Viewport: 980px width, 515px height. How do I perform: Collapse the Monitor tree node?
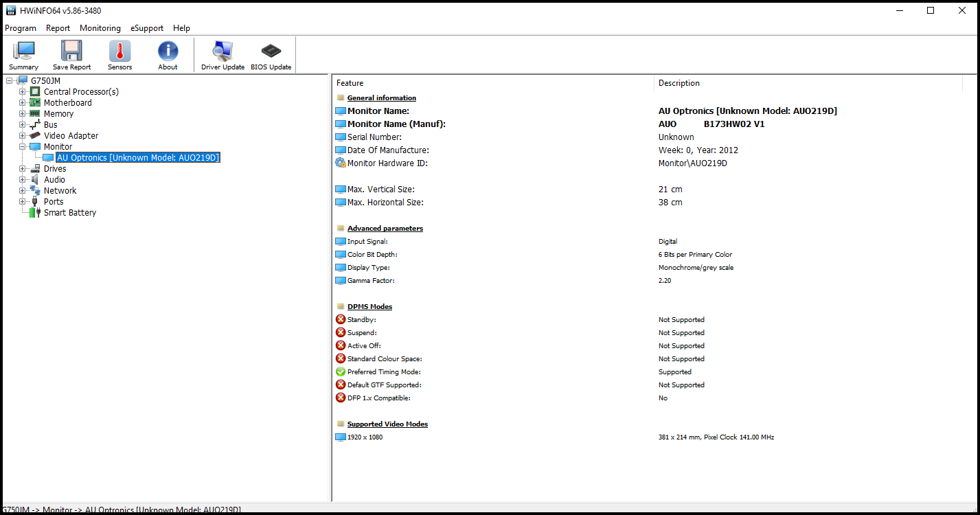coord(23,147)
